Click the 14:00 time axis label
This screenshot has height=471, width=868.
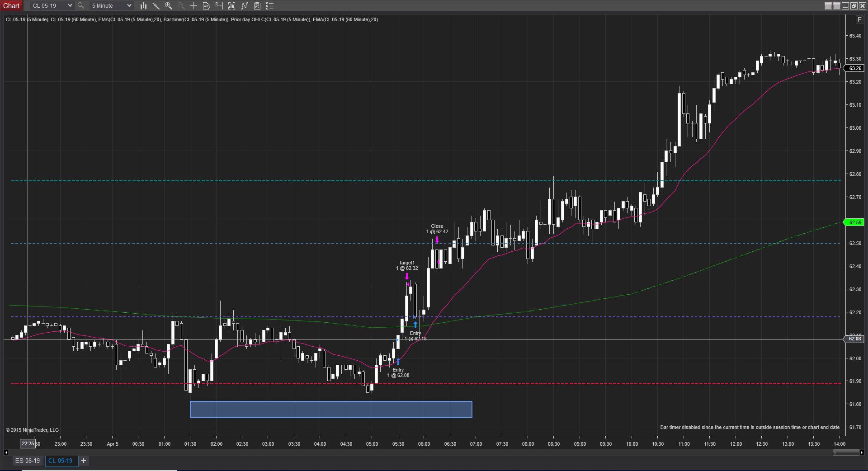point(840,444)
